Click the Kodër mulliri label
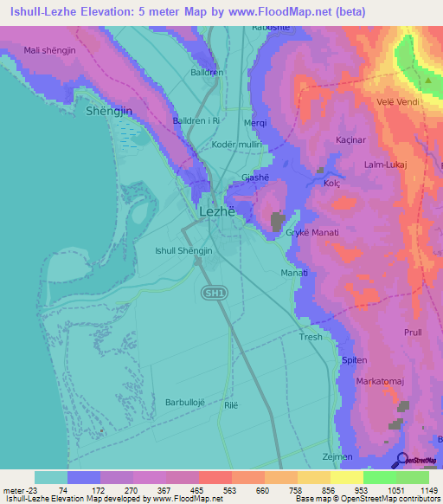This screenshot has width=443, height=504. pyautogui.click(x=237, y=145)
